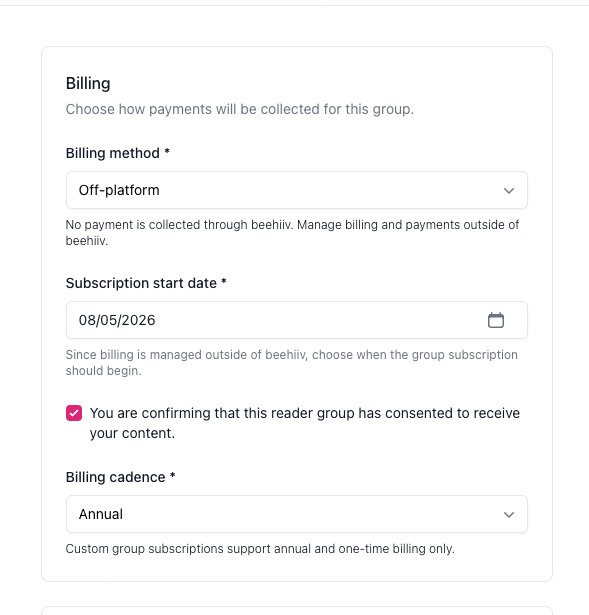Open the Annual billing cadence dropdown
The image size is (589, 615).
point(297,514)
